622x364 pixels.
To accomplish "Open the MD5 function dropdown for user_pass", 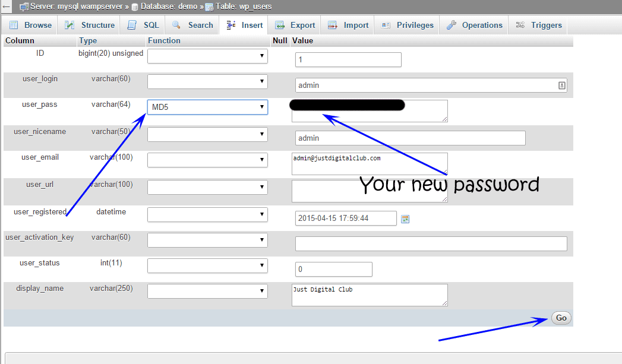I will [x=207, y=107].
